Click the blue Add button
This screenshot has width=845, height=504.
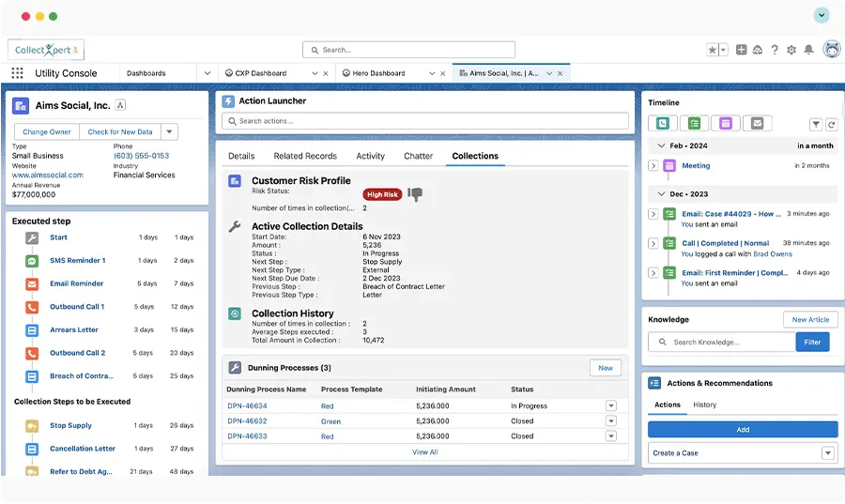pos(743,430)
